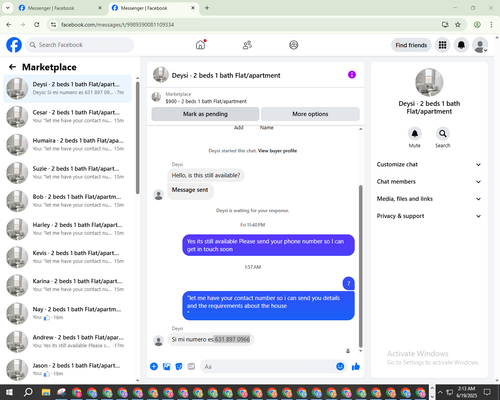Open Jason conversation in the list
The width and height of the screenshot is (500, 400).
(68, 369)
